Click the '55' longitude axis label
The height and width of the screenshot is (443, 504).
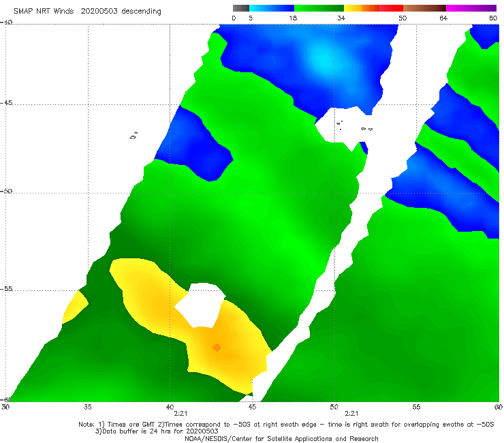tap(416, 407)
